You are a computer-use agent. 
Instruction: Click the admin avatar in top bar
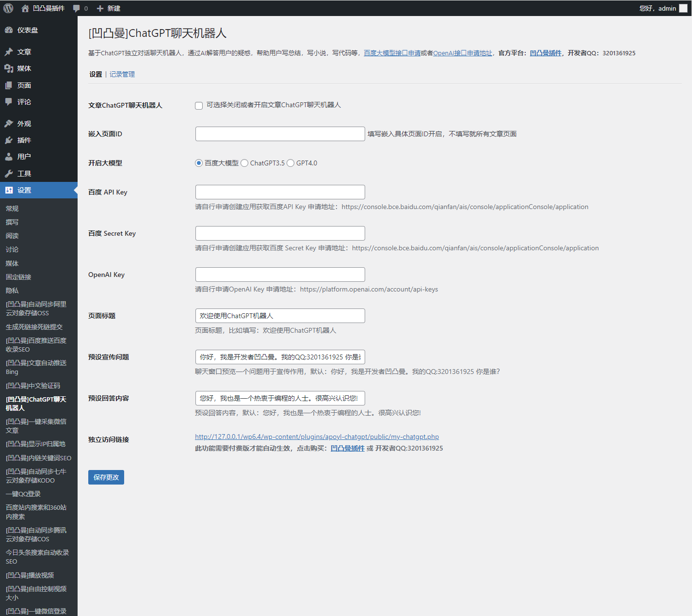point(683,8)
